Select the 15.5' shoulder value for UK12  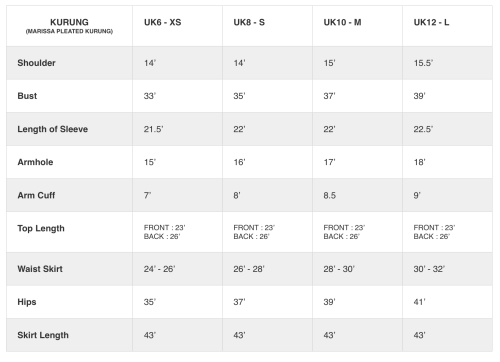[x=423, y=63]
